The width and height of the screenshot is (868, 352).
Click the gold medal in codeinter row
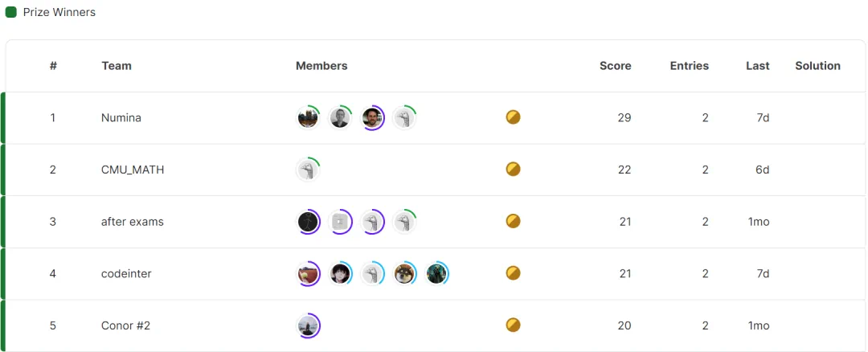pyautogui.click(x=513, y=273)
